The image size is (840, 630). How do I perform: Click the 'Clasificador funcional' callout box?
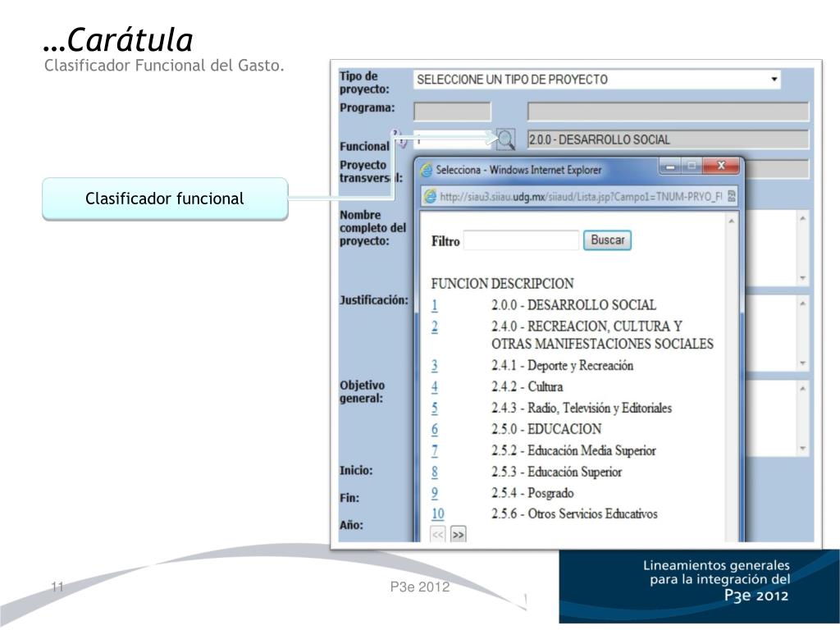click(x=165, y=199)
